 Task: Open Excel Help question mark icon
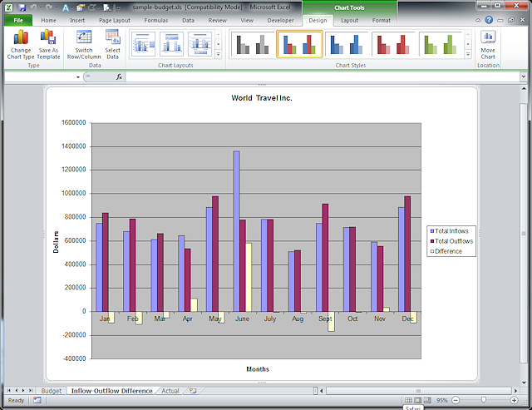point(489,20)
